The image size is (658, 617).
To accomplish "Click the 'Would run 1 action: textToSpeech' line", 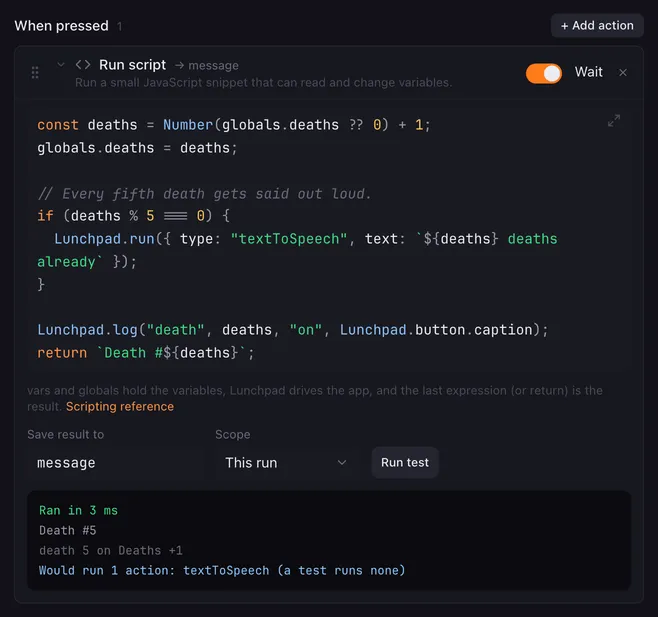I will click(222, 570).
